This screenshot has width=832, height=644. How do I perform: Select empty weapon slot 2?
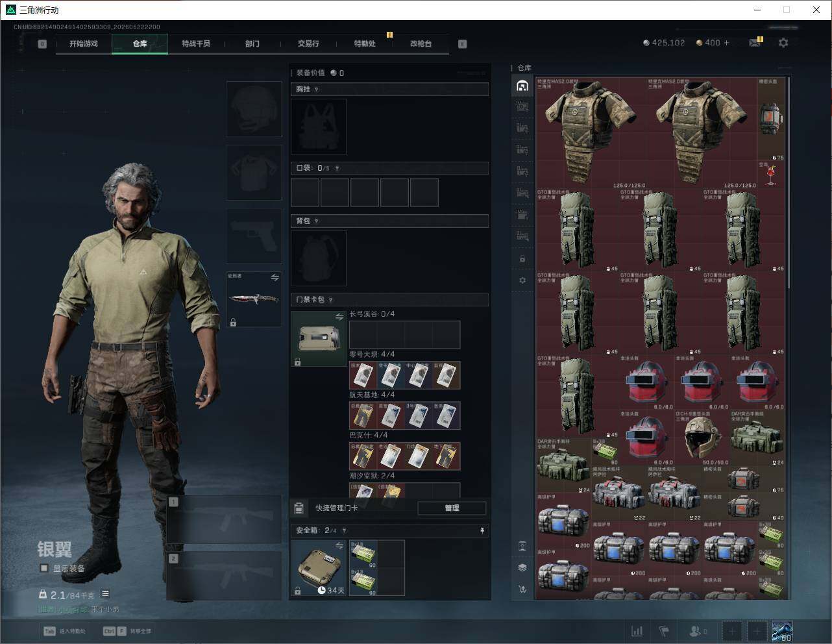click(224, 576)
